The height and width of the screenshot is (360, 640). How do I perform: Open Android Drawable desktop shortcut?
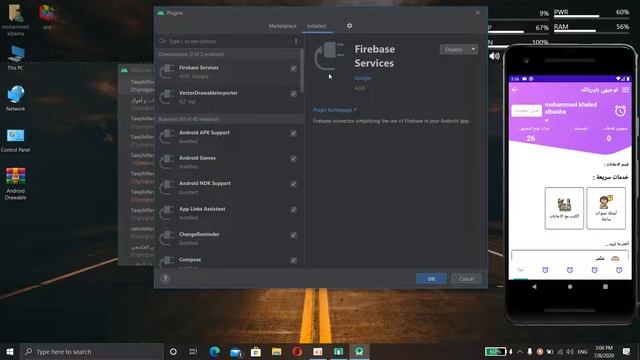coord(16,184)
